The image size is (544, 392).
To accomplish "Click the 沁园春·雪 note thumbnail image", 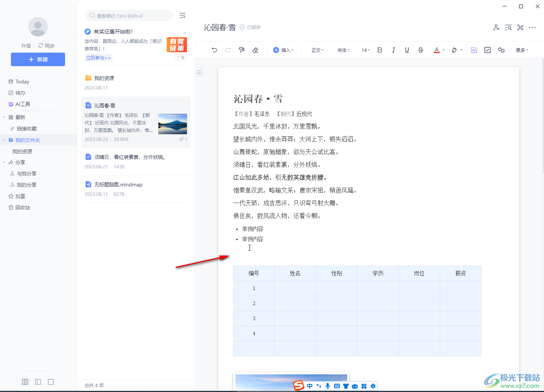I will [x=173, y=124].
